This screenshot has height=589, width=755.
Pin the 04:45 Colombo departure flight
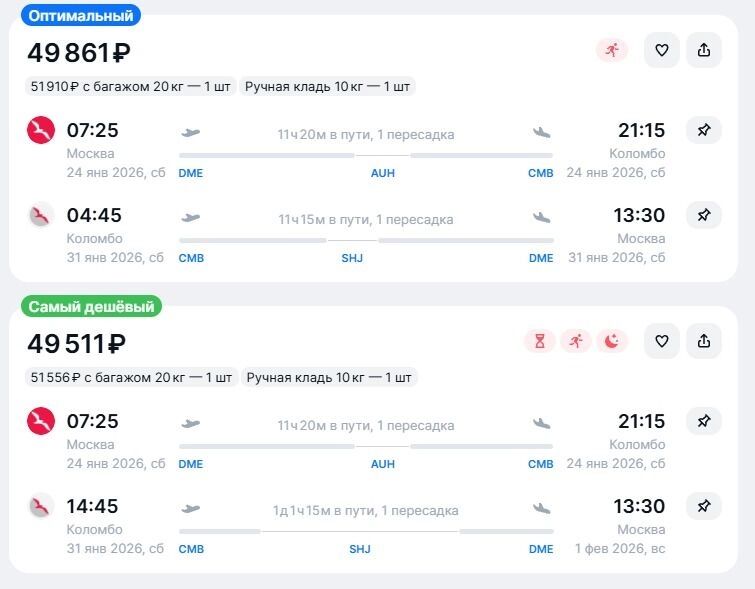[704, 215]
